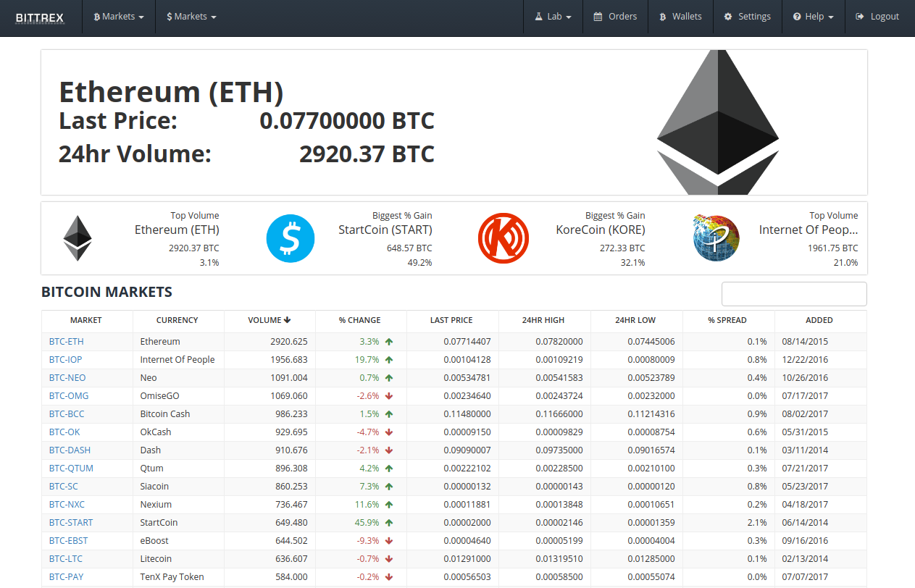Screen dimensions: 915x588
Task: Click green up arrow in Qtum row
Action: click(x=389, y=469)
